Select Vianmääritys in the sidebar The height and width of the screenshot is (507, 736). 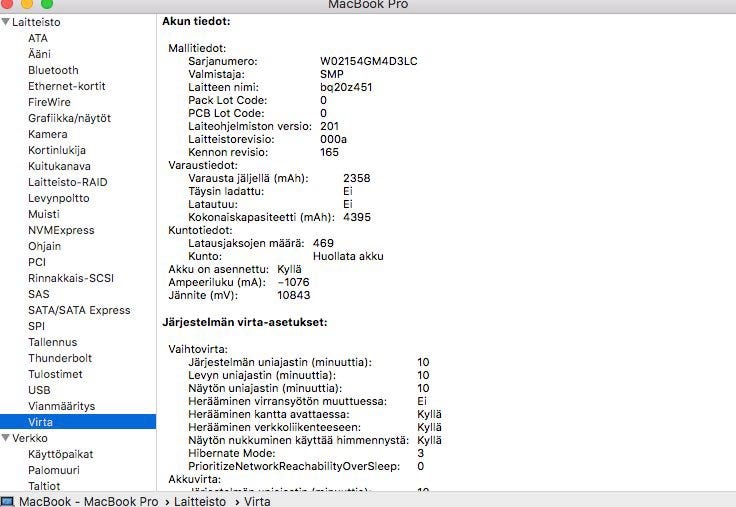pos(61,406)
